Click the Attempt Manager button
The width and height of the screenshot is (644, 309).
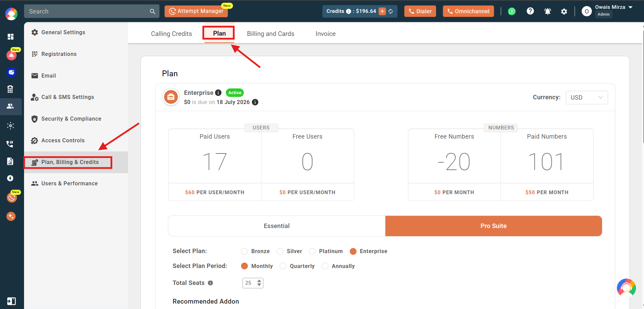coord(196,11)
